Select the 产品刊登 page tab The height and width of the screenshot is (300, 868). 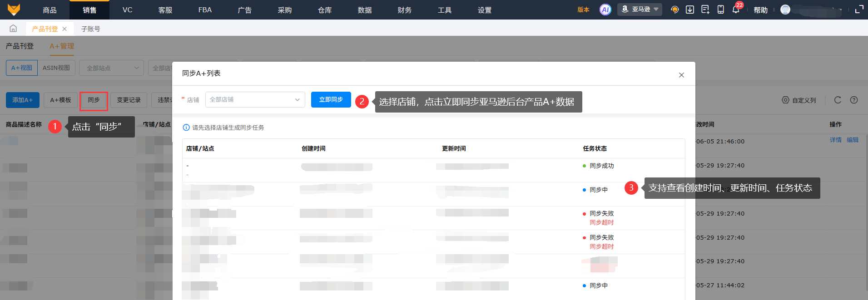click(45, 29)
